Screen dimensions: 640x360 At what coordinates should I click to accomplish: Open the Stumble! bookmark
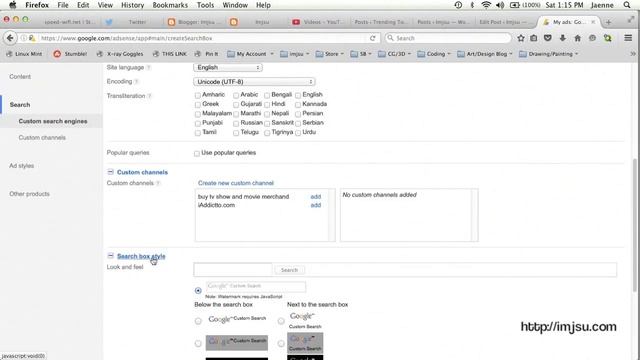[70, 54]
